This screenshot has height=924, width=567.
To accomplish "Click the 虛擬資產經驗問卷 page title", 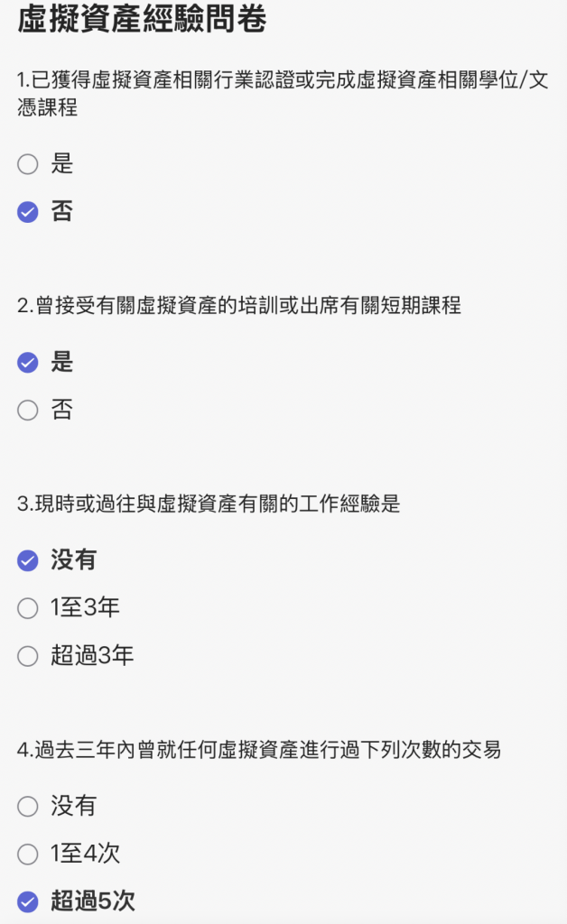I will (142, 20).
